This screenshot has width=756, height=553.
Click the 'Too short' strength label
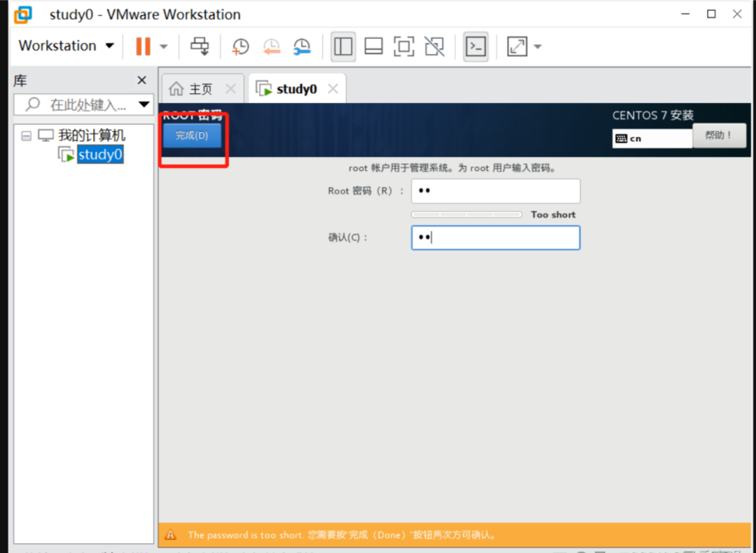(x=553, y=215)
